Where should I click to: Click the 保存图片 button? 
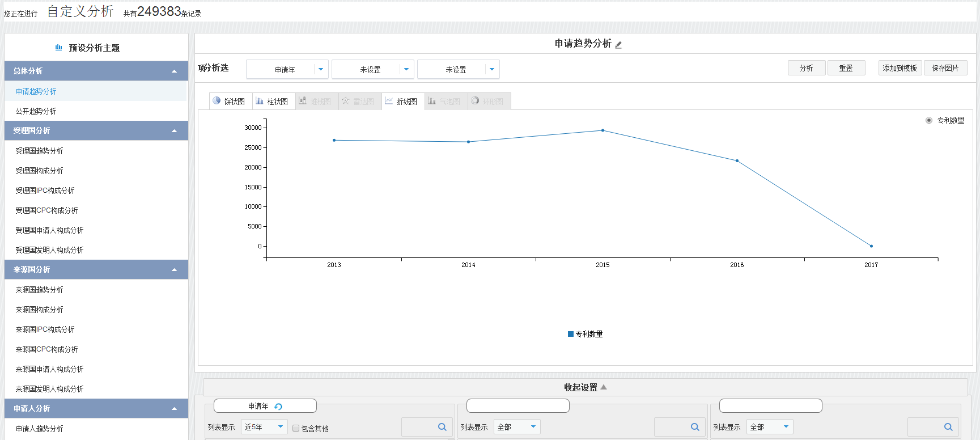[x=945, y=68]
